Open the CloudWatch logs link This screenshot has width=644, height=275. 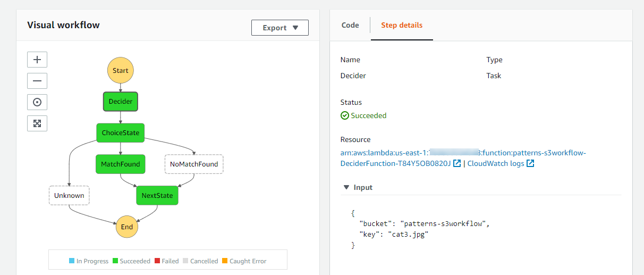point(496,164)
